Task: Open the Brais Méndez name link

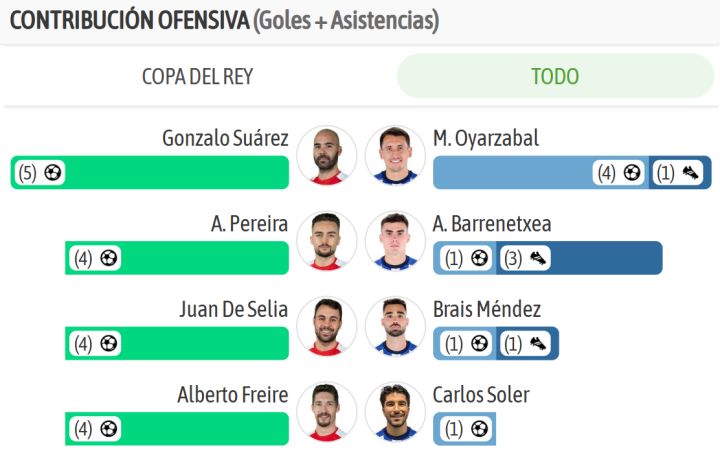Action: 487,310
